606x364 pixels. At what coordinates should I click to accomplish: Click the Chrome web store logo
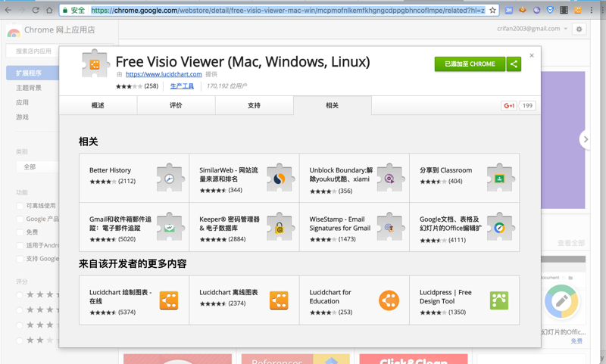point(14,31)
